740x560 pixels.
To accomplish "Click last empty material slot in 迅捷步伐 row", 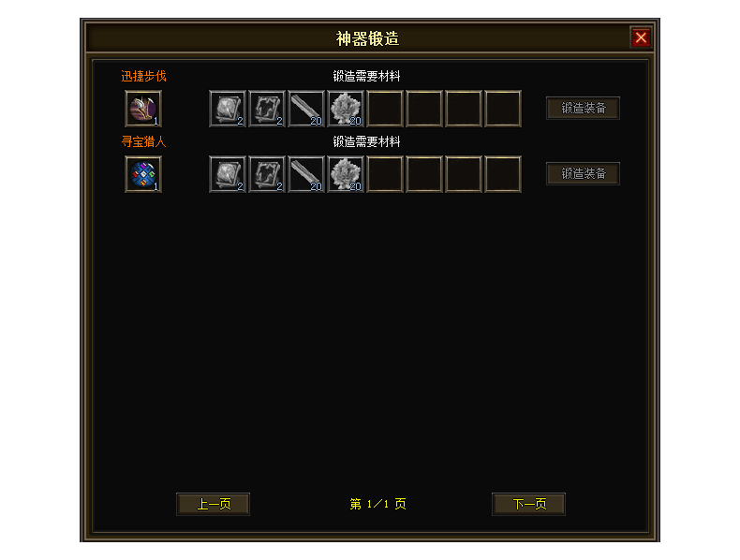I will (x=503, y=109).
